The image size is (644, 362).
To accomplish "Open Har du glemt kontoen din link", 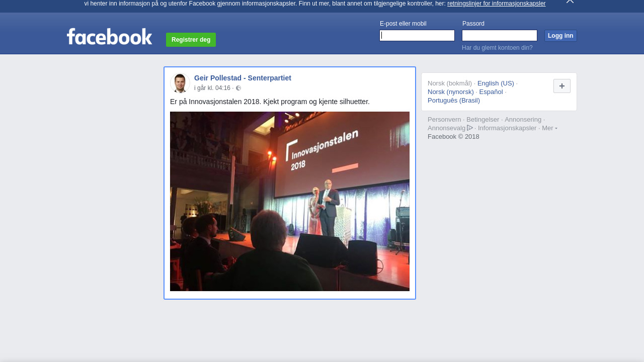I will (x=497, y=48).
